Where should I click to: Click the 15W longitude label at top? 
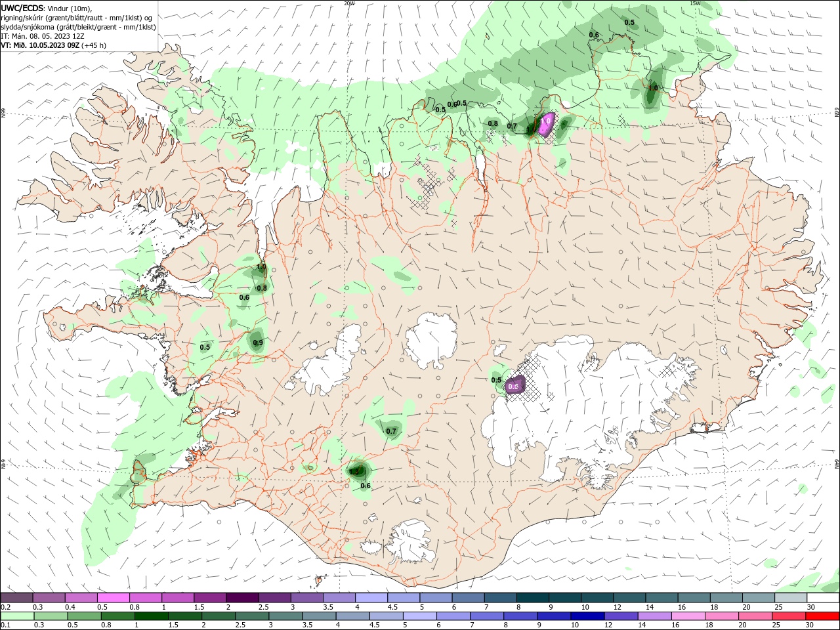[695, 3]
